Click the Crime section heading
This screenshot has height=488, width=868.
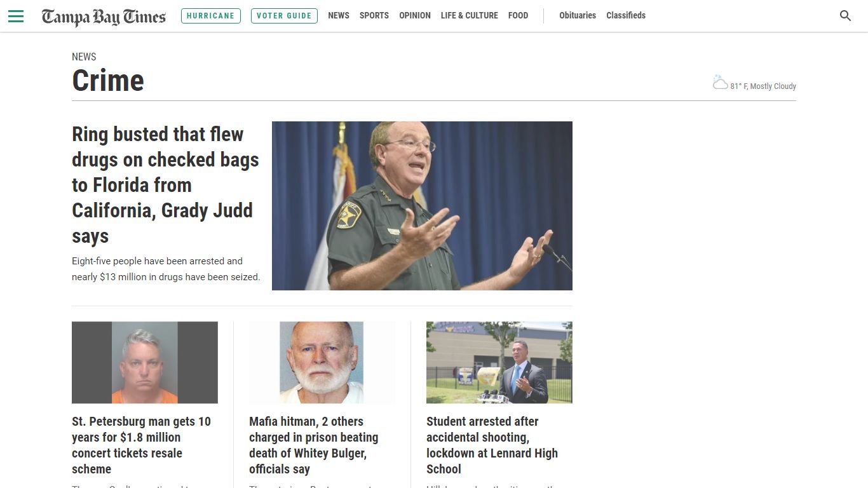coord(108,81)
